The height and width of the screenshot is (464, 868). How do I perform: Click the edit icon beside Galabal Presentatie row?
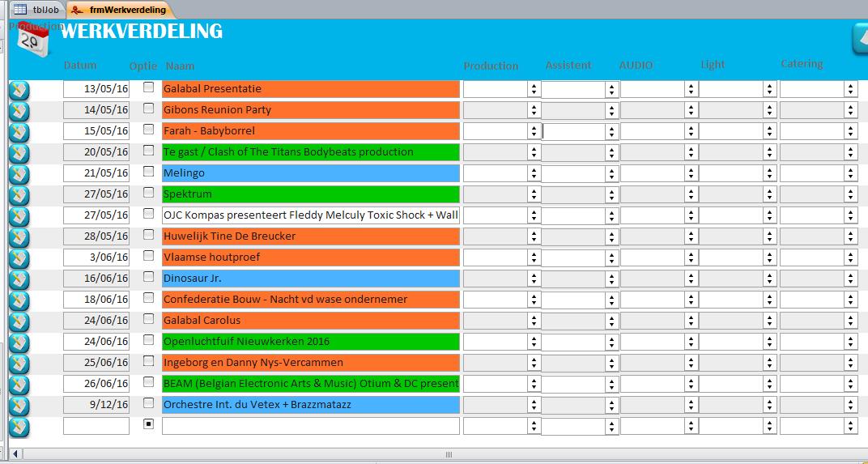[x=19, y=90]
